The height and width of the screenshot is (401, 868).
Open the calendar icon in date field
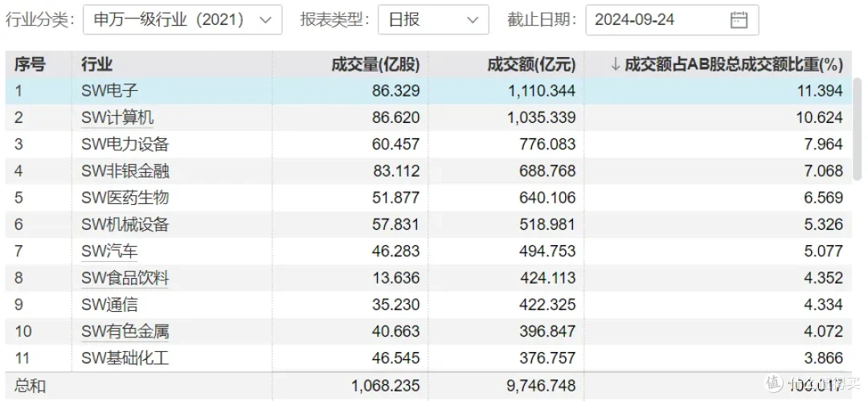tap(739, 21)
